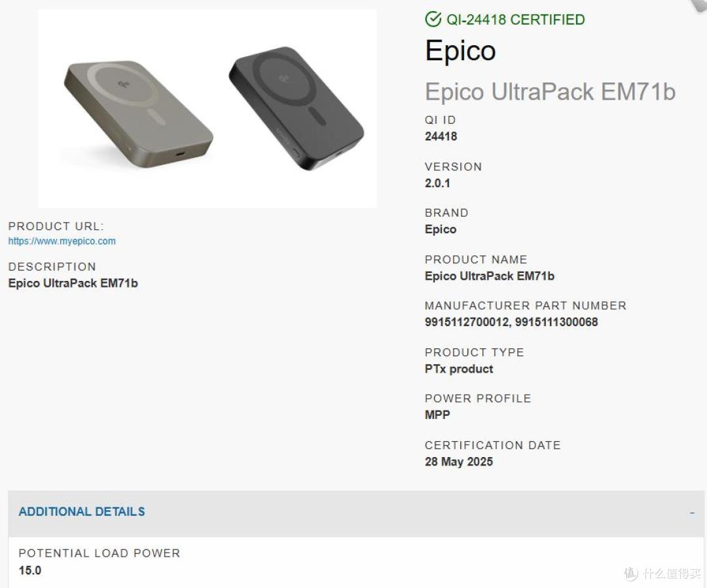Image resolution: width=707 pixels, height=588 pixels.
Task: Click the certification date 28 May 2025
Action: pos(458,462)
